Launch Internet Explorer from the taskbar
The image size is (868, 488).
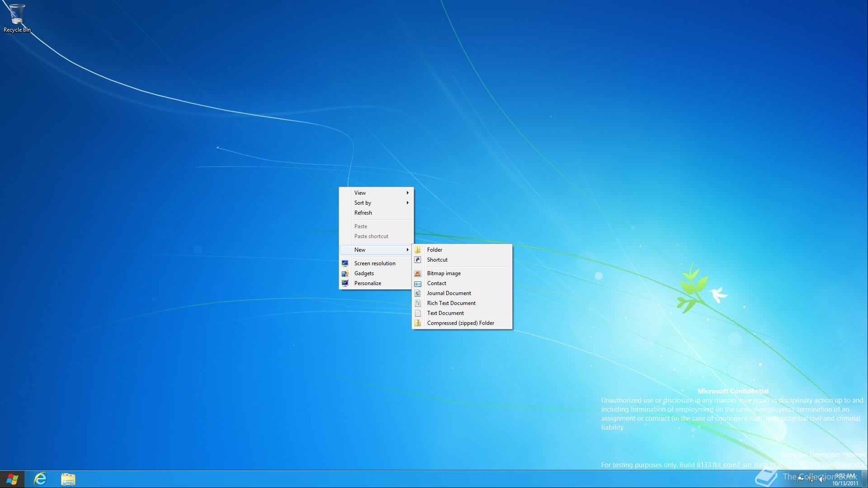(x=40, y=479)
